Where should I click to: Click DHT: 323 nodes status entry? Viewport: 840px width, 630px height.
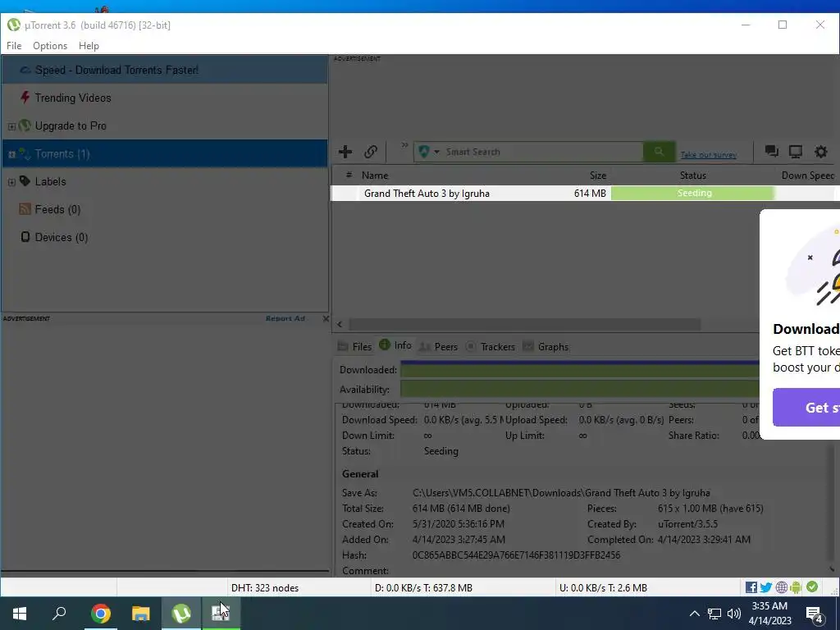pyautogui.click(x=265, y=588)
